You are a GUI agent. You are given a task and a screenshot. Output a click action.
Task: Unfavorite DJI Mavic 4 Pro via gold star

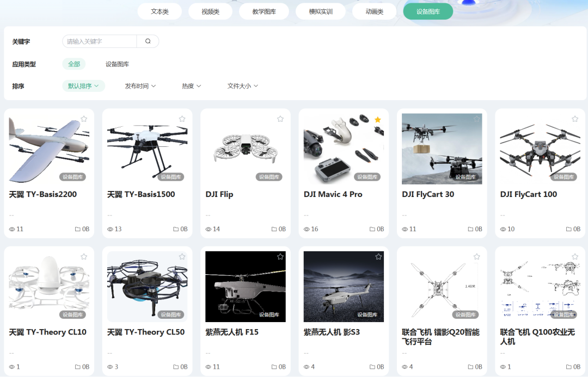point(378,119)
